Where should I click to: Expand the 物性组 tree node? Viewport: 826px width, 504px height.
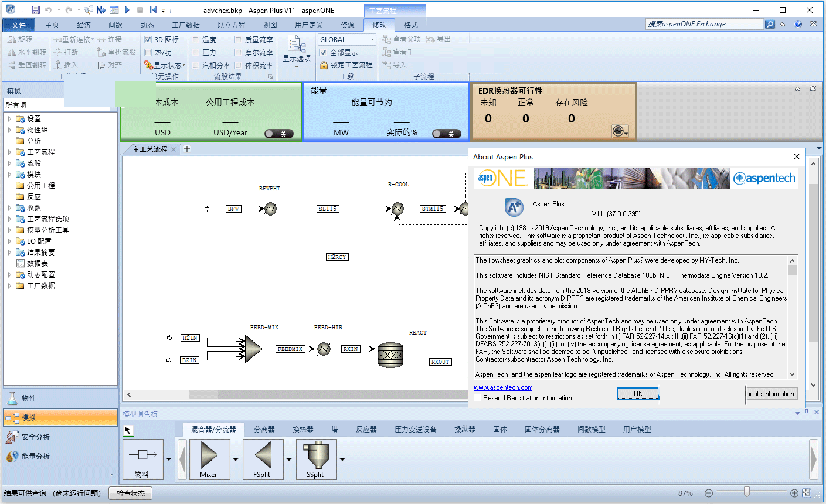point(9,130)
